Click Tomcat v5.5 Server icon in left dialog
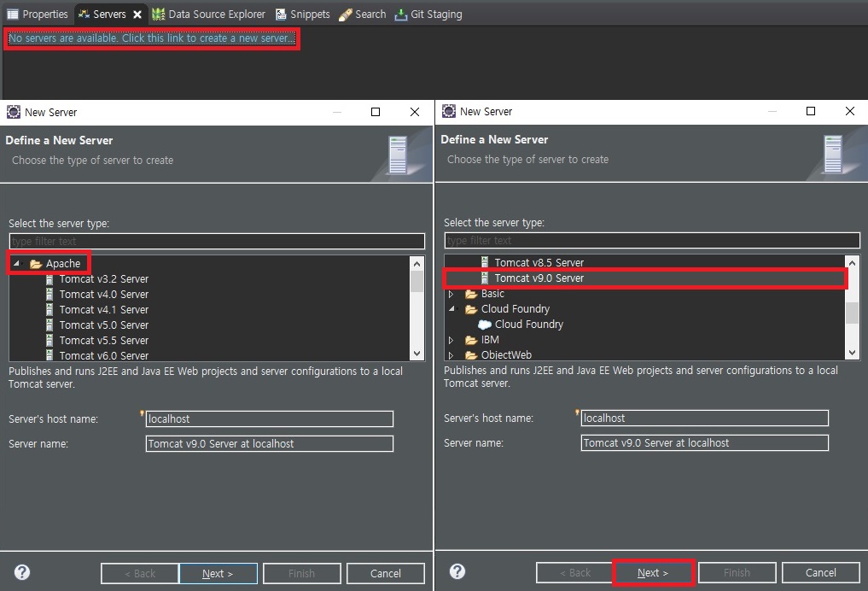The width and height of the screenshot is (868, 591). (x=50, y=340)
